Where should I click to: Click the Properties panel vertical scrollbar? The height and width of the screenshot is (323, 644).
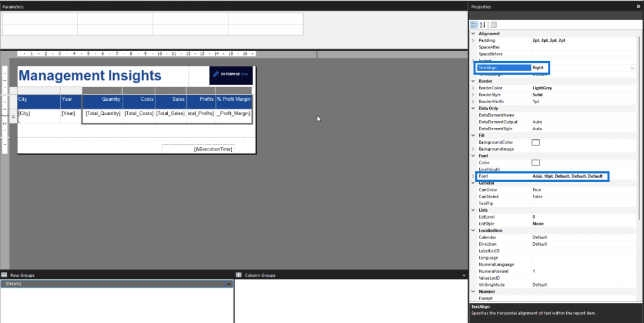(639, 127)
